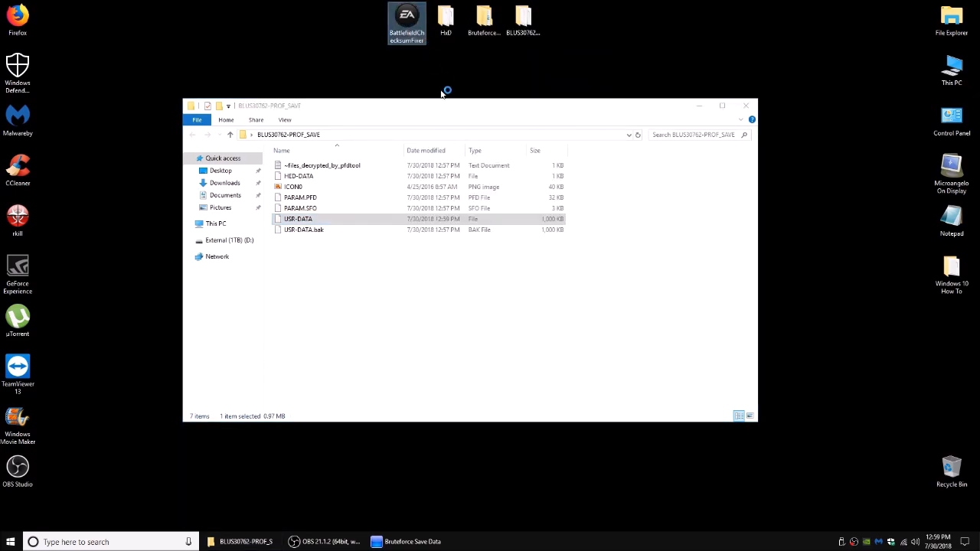Select the PARAM.SFO file
The height and width of the screenshot is (551, 980).
(x=419, y=208)
